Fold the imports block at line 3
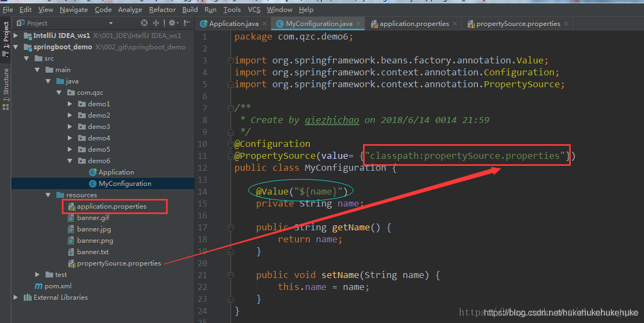644x323 pixels. click(231, 61)
